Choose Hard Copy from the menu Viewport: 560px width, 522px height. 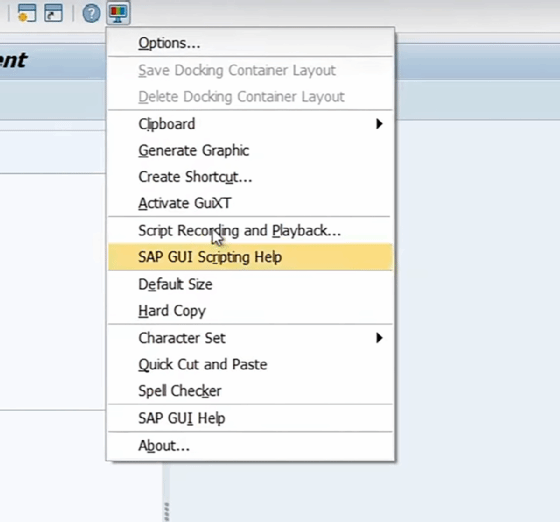(250, 311)
